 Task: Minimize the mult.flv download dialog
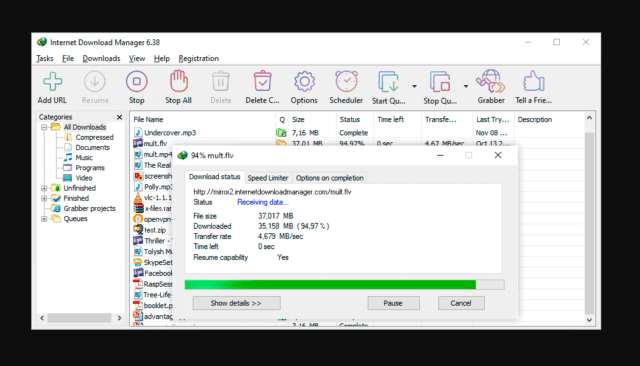(x=440, y=155)
